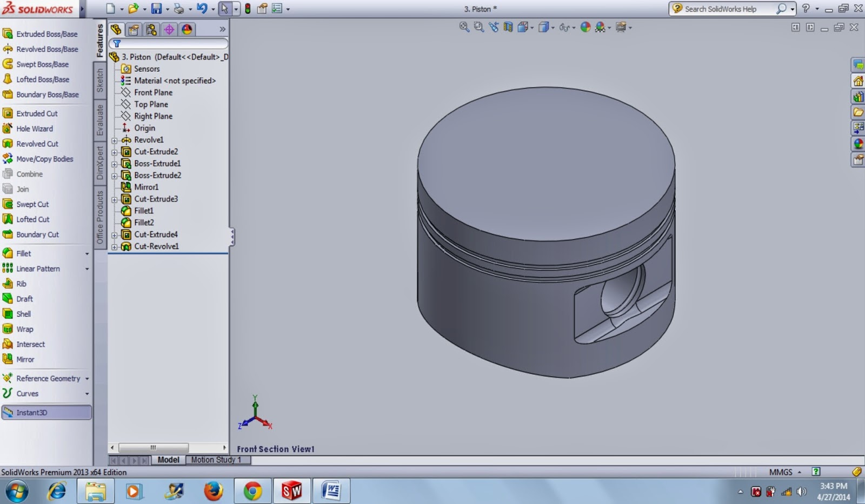Open the FeatureManager design tree tab icon
Image resolution: width=865 pixels, height=504 pixels.
[116, 29]
